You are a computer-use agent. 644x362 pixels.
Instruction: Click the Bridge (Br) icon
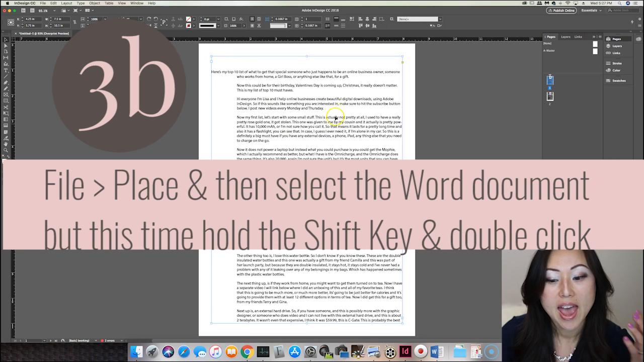pos(24,10)
